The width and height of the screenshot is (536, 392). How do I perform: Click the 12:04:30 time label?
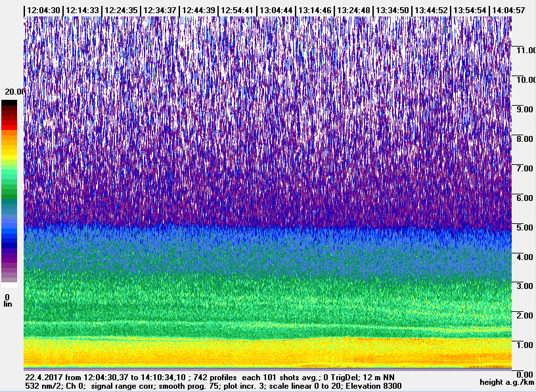click(43, 11)
